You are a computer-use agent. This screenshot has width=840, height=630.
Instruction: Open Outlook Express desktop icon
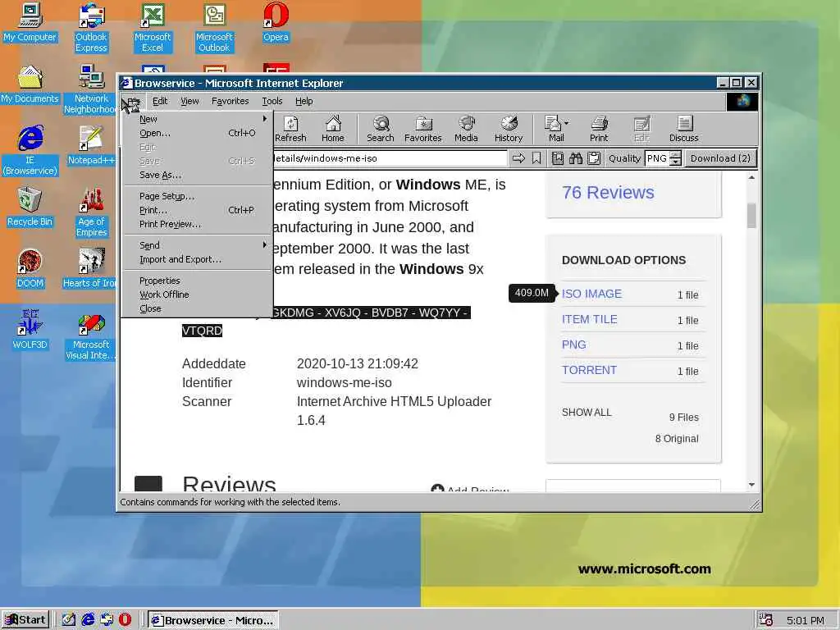(x=91, y=28)
